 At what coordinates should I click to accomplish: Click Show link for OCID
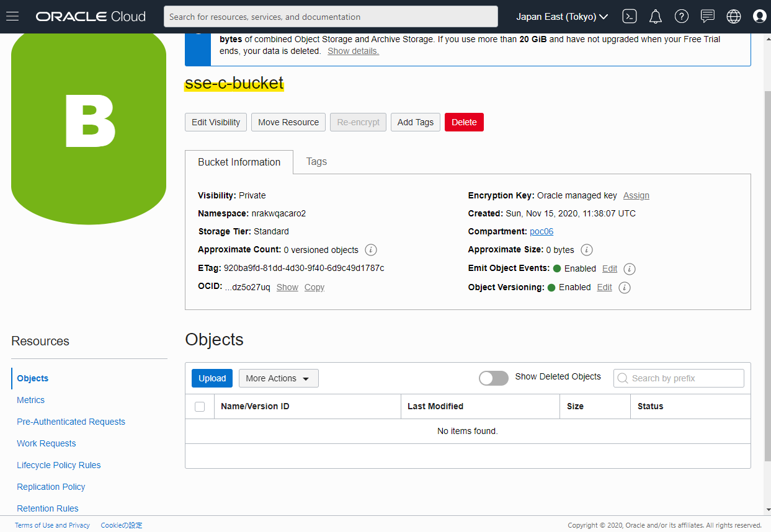(287, 287)
